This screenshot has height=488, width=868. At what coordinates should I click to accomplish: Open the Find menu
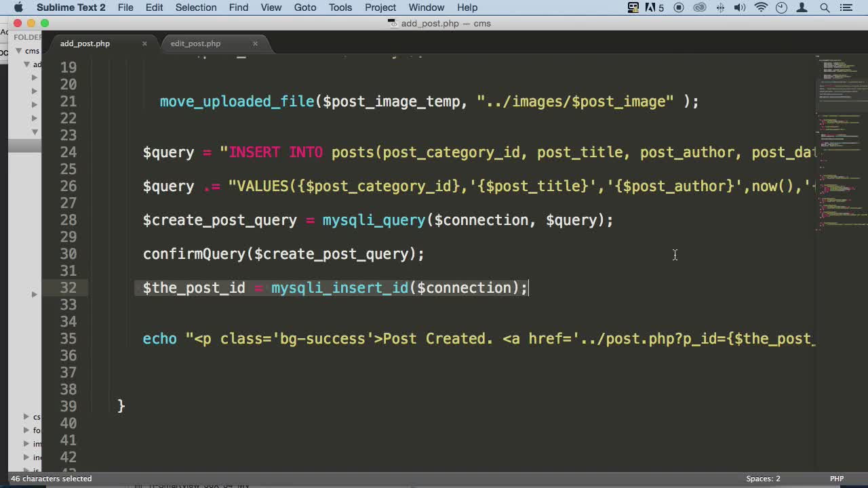tap(239, 7)
